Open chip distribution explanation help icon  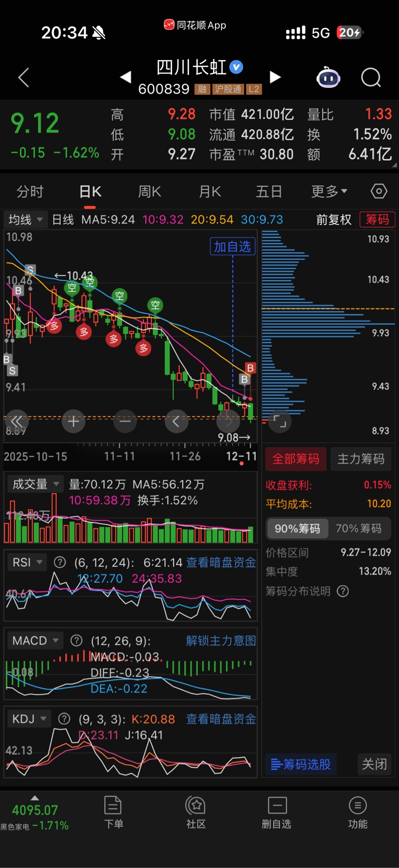(x=343, y=591)
